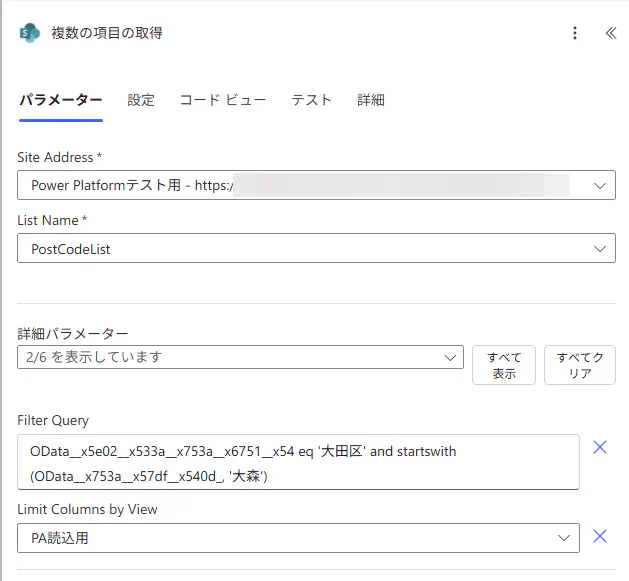Open the three-dot more options menu
Screen dimensions: 629x581
coord(575,33)
